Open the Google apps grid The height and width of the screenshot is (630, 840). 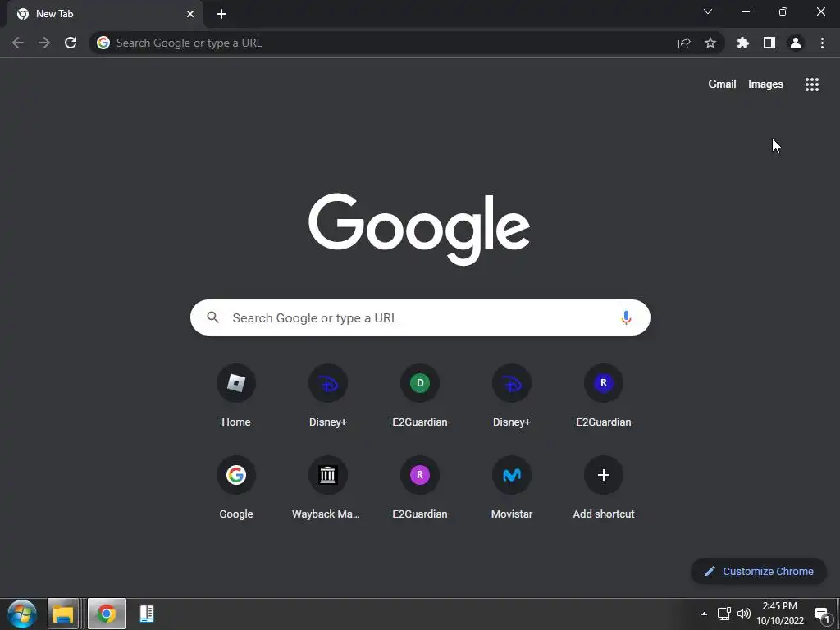click(811, 84)
